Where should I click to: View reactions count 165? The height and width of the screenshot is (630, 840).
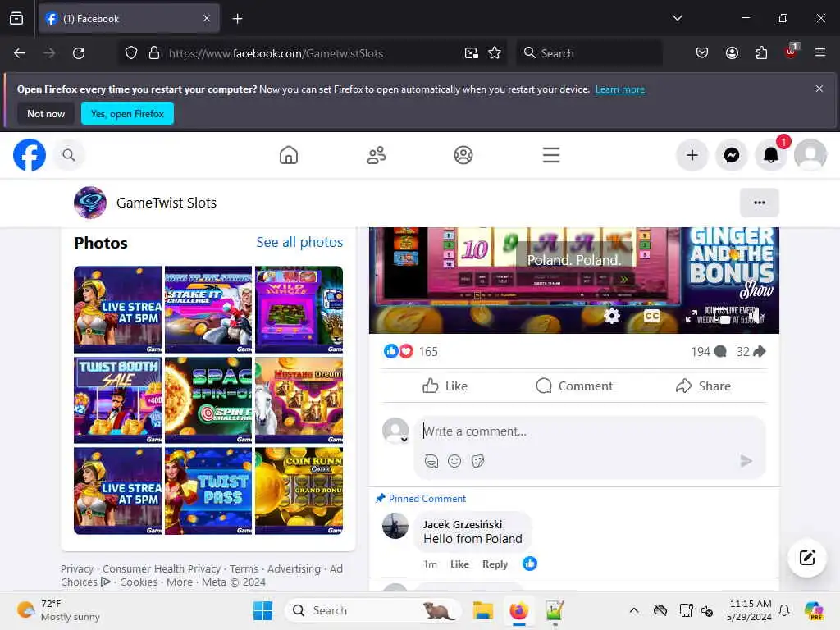click(428, 351)
